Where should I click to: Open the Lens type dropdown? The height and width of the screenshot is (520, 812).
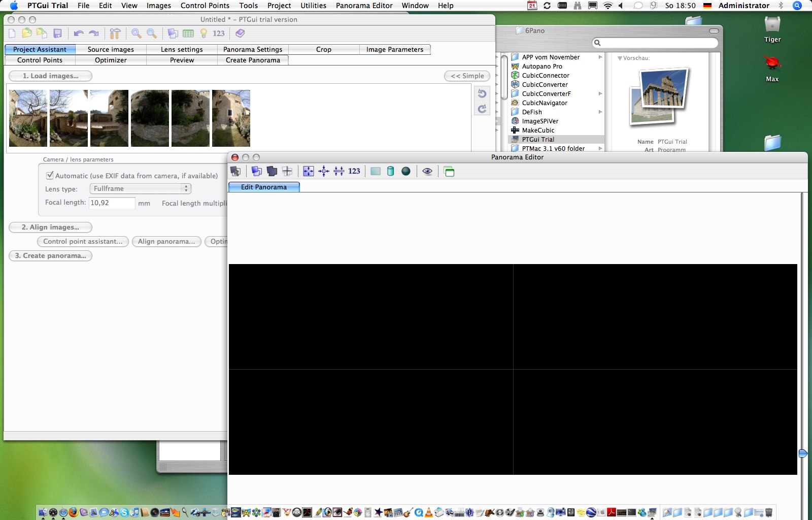point(140,188)
